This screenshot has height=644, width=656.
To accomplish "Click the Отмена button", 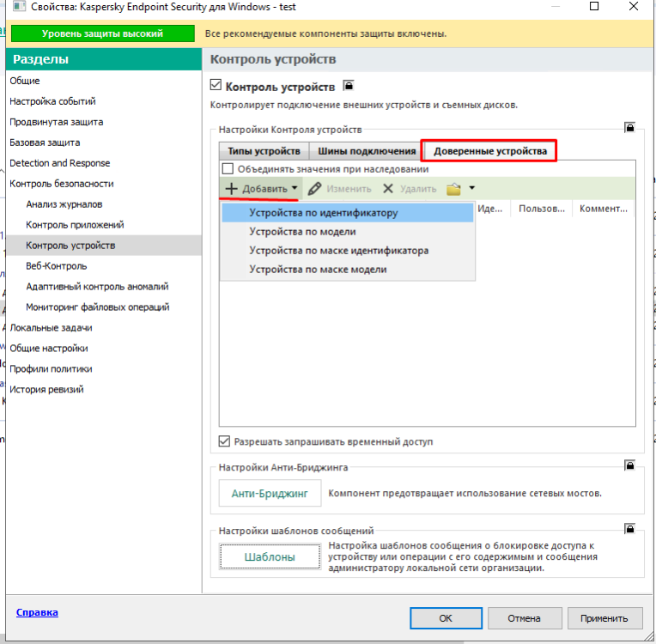I will (x=525, y=618).
